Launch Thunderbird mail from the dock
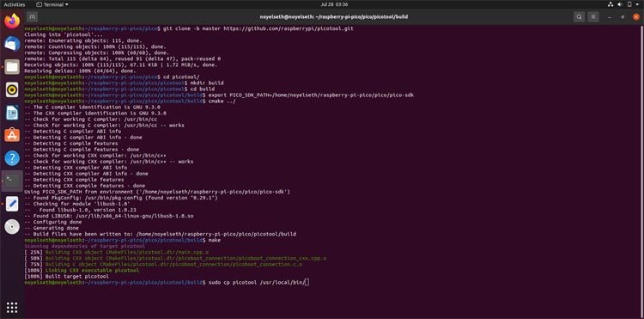The width and height of the screenshot is (644, 319). pos(12,44)
